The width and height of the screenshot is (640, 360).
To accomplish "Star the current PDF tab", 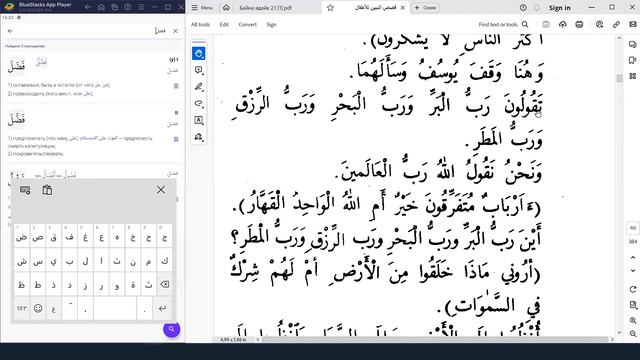I will (x=330, y=8).
